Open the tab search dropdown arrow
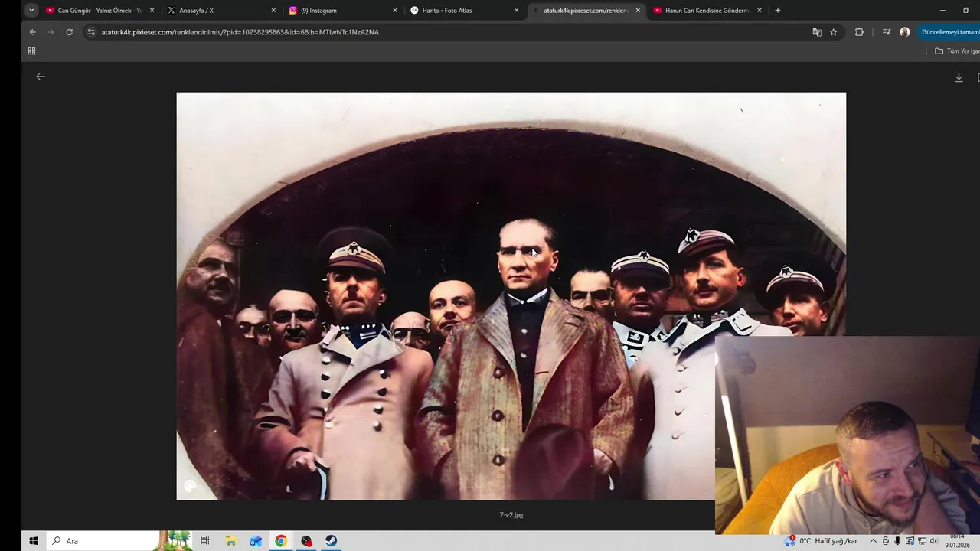Screen dimensions: 980x551 tap(31, 11)
